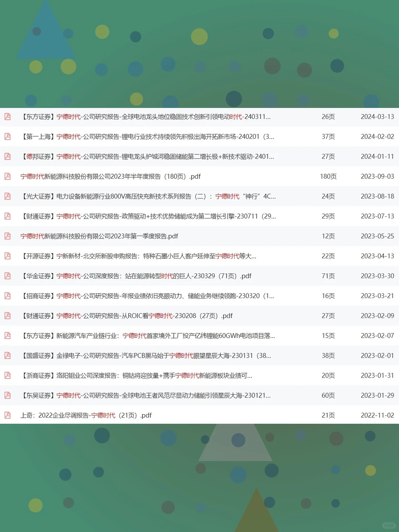Click the 37页 page count cell
399x532 pixels.
click(328, 137)
